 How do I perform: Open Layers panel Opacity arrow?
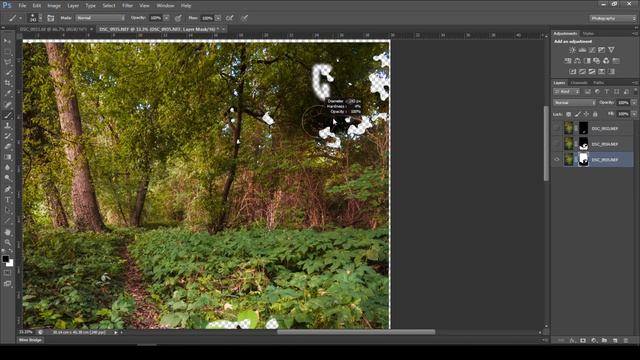pyautogui.click(x=634, y=102)
